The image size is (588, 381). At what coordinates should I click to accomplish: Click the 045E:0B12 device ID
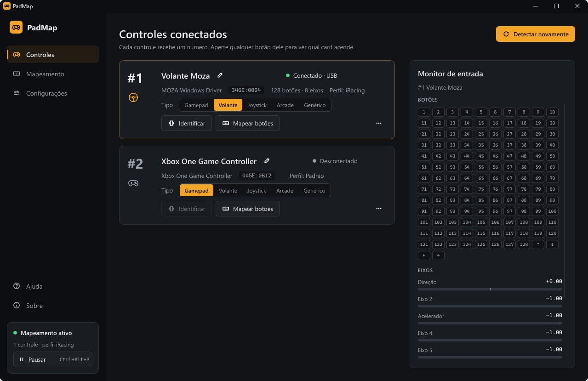257,176
